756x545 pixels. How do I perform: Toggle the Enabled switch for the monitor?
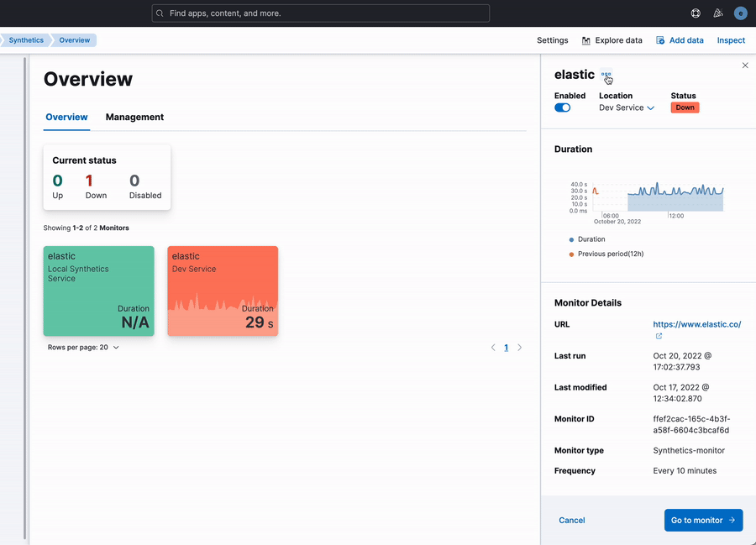click(562, 107)
